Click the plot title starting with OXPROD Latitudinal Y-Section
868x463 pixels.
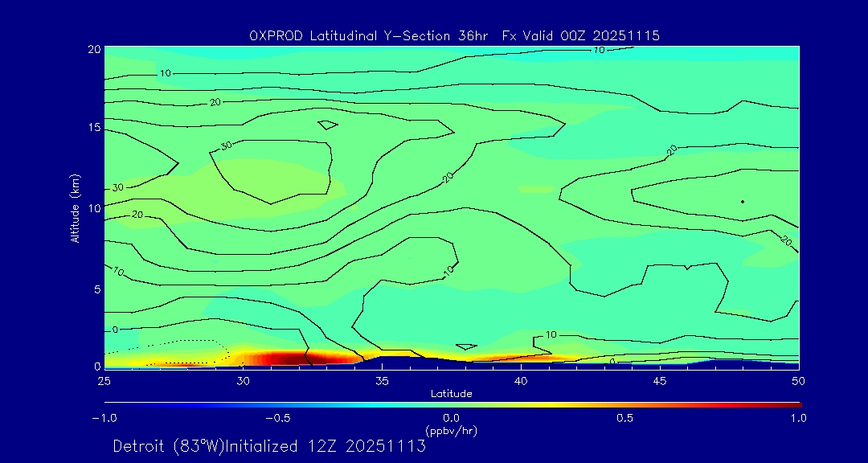tap(454, 36)
